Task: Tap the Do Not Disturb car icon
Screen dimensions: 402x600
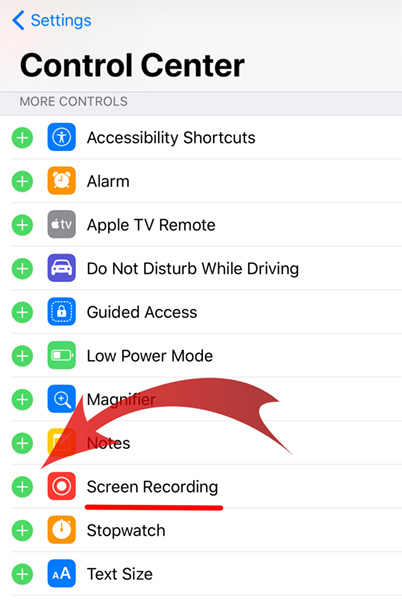Action: [x=61, y=268]
